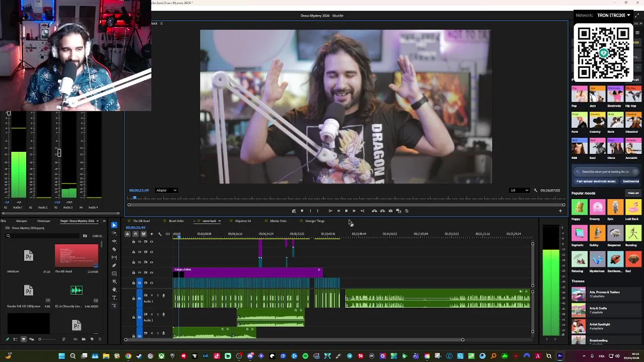Mute the Audio 1 track
This screenshot has height=362, width=644.
click(152, 295)
